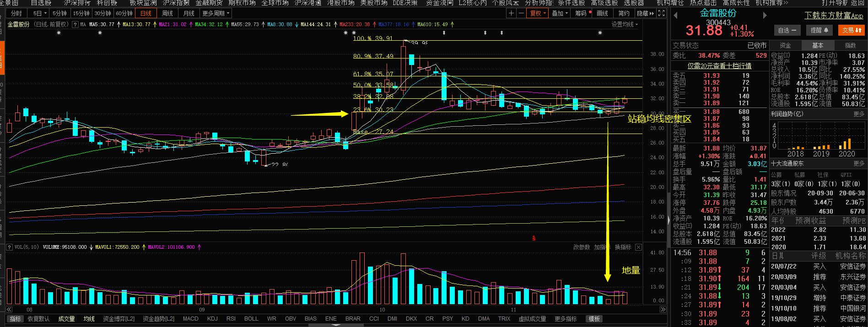868x327 pixels.
Task: Switch to 30分钟 period
Action: [103, 13]
